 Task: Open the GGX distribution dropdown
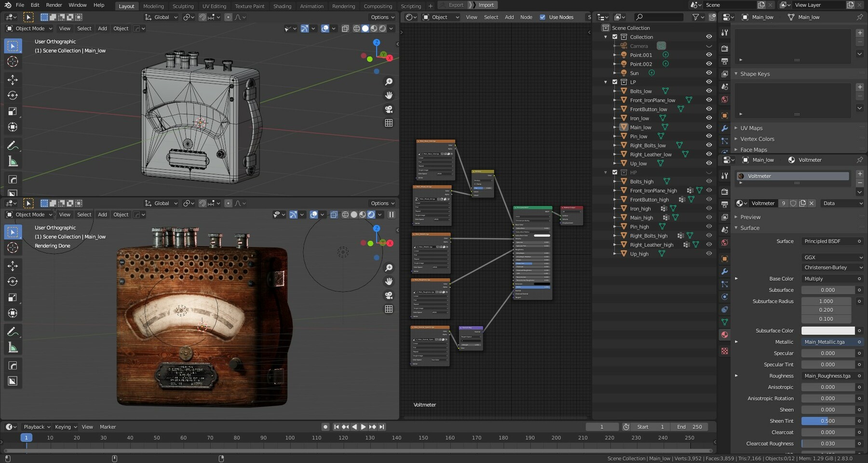coord(832,257)
